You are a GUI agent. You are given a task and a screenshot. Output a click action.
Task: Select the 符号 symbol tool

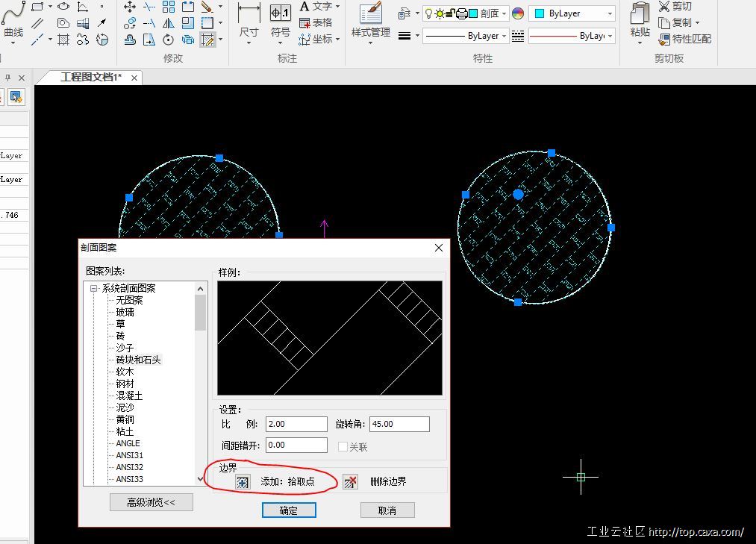(x=281, y=21)
